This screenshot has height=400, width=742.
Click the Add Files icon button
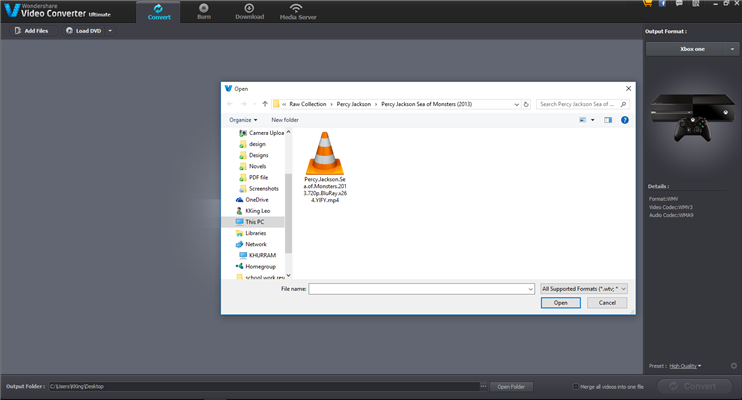point(32,31)
